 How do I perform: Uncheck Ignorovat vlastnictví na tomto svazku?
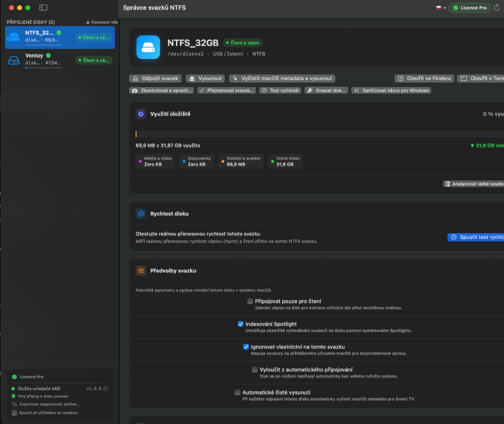[246, 347]
